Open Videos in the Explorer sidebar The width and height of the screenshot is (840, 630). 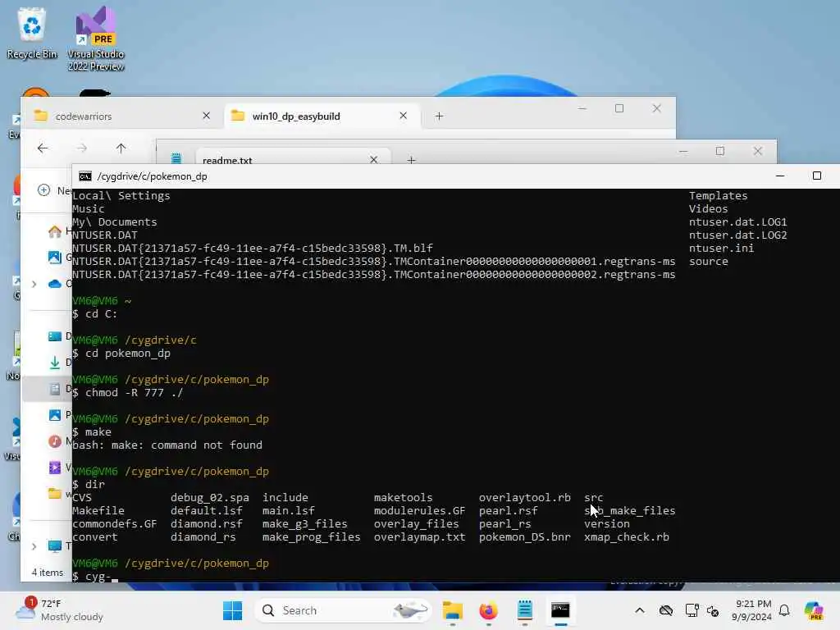coord(55,468)
